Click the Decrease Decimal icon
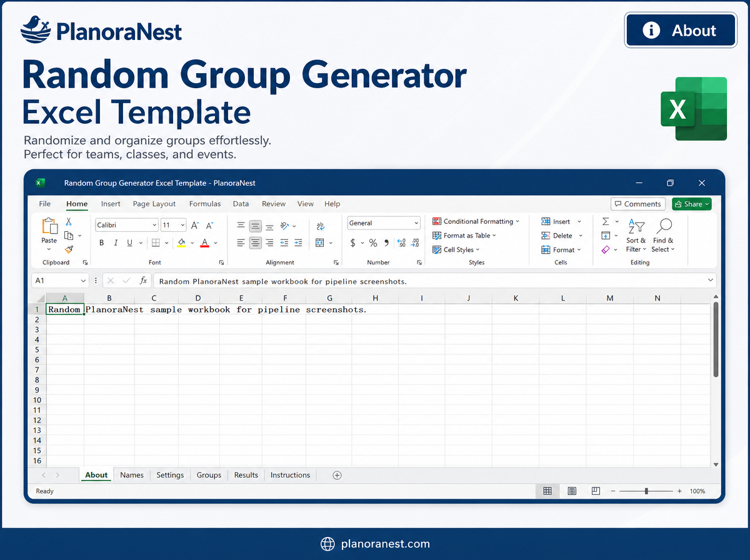This screenshot has height=560, width=750. [415, 243]
